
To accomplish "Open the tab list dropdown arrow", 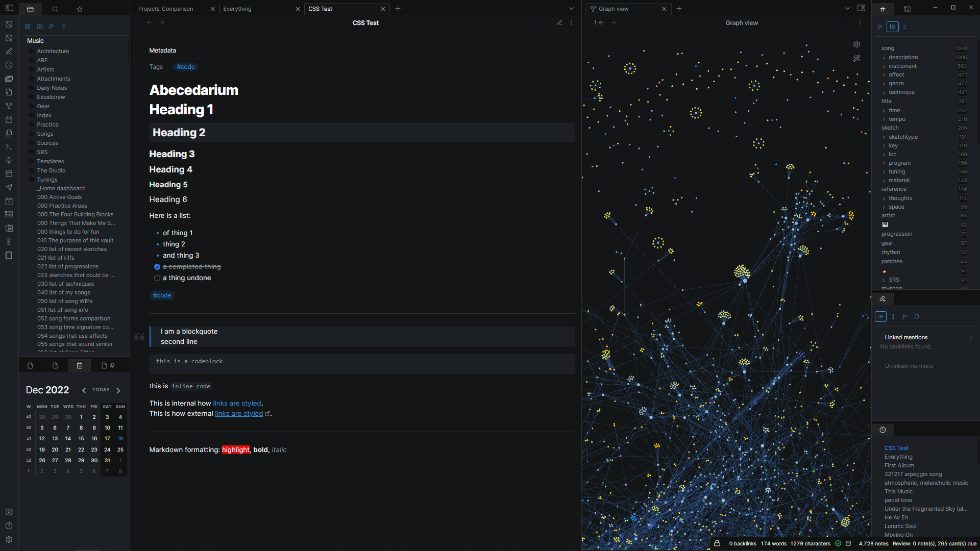I will click(x=571, y=9).
